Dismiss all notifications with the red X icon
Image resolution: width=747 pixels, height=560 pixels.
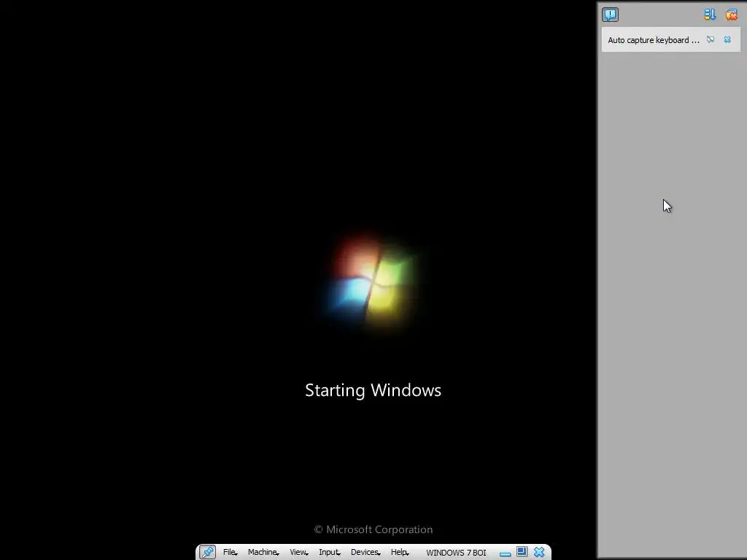point(731,15)
